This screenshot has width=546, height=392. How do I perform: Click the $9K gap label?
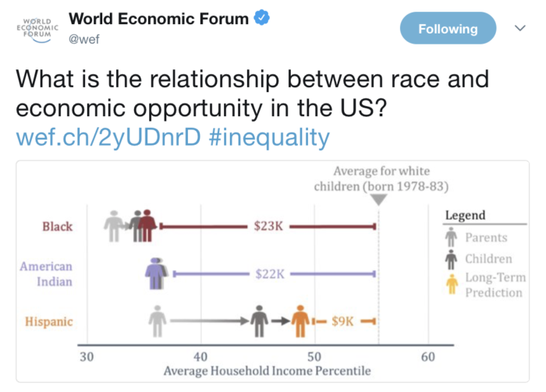[343, 320]
